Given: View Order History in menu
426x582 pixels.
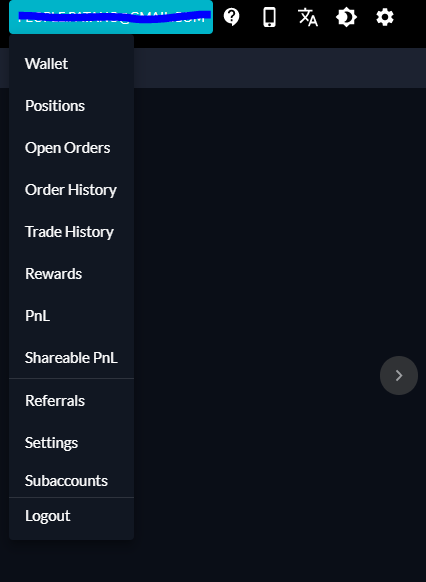Looking at the screenshot, I should (71, 190).
